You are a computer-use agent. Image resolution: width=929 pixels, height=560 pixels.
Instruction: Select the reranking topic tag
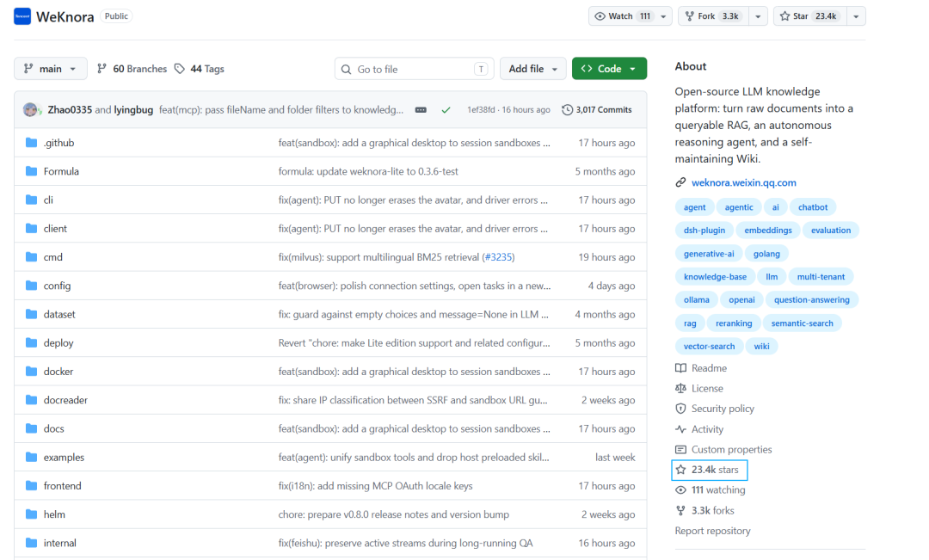734,323
